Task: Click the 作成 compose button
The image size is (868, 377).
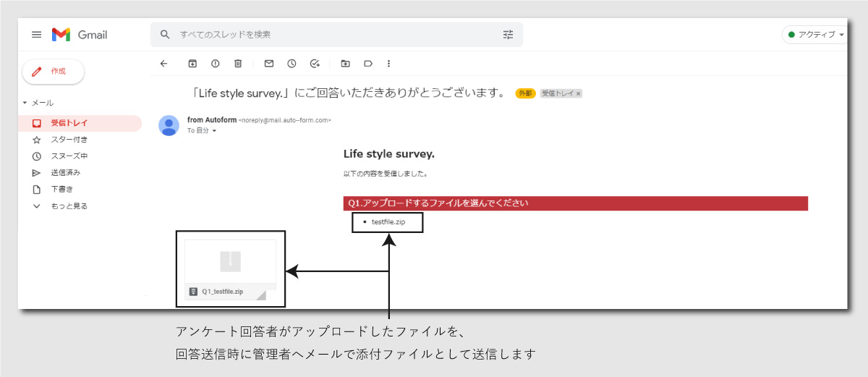Action: [54, 72]
